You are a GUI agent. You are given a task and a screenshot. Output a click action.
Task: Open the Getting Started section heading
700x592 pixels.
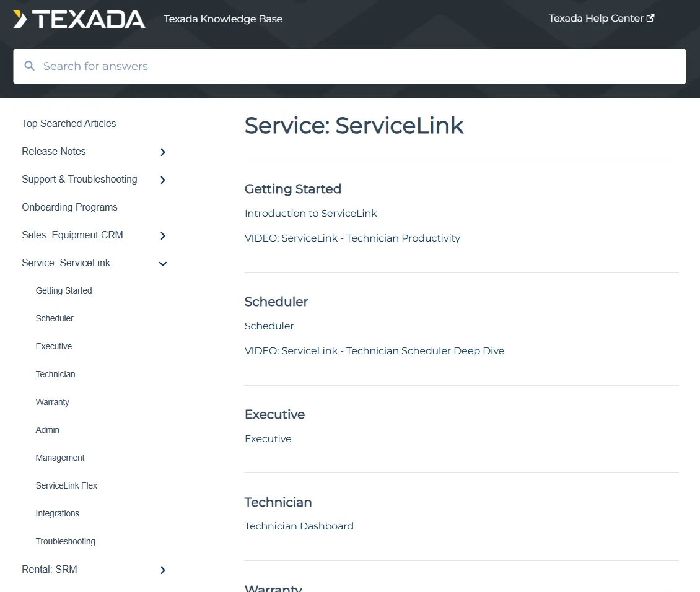(x=293, y=189)
